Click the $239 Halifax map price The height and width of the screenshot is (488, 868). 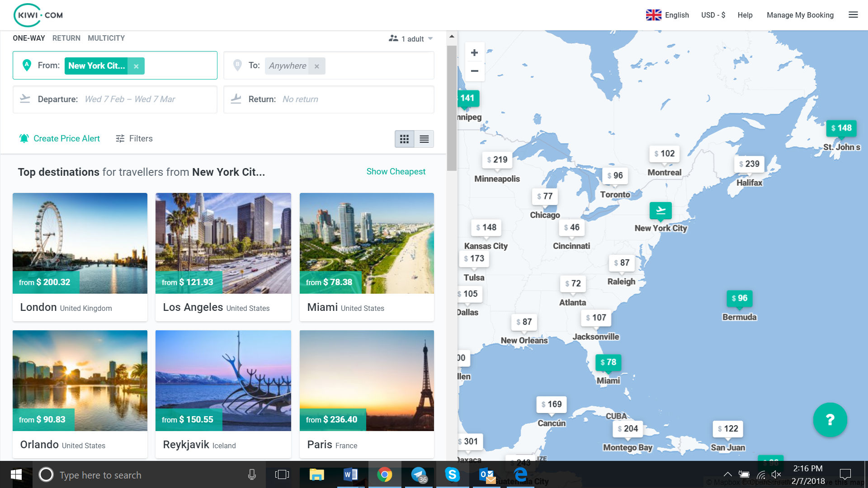[x=749, y=164]
